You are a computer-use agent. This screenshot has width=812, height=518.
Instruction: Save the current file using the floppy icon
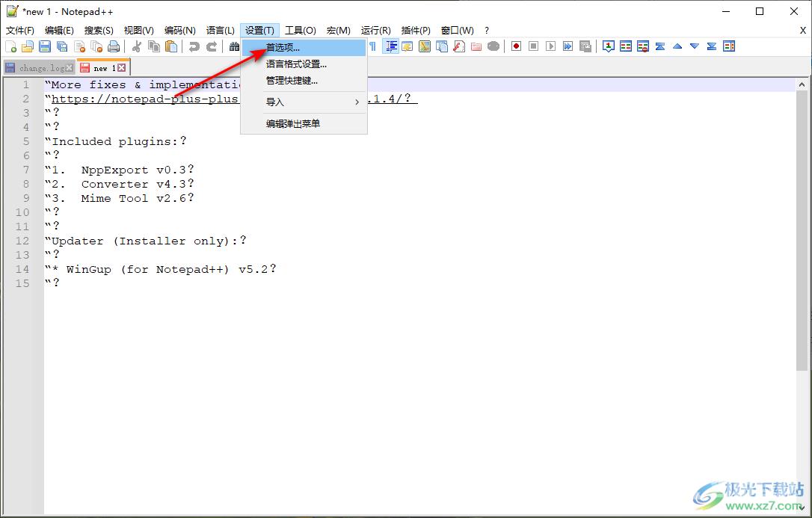point(45,46)
